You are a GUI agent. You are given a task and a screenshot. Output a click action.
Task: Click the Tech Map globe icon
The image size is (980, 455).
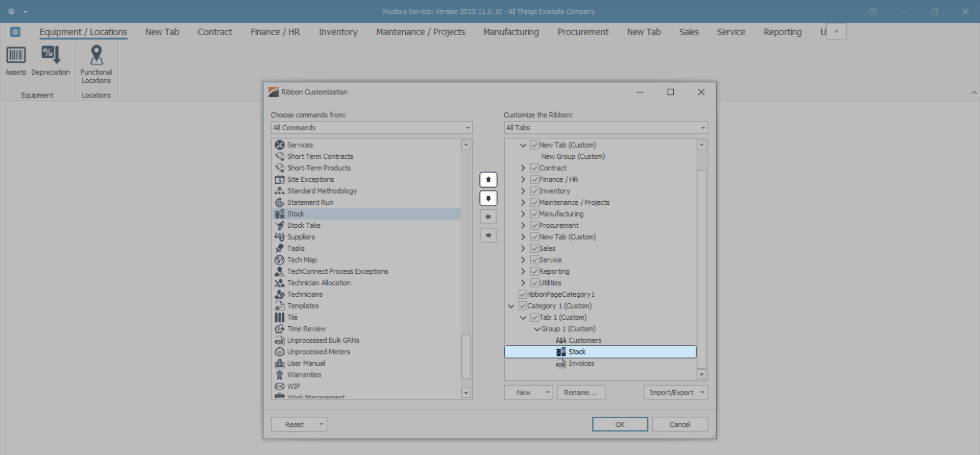coord(280,260)
